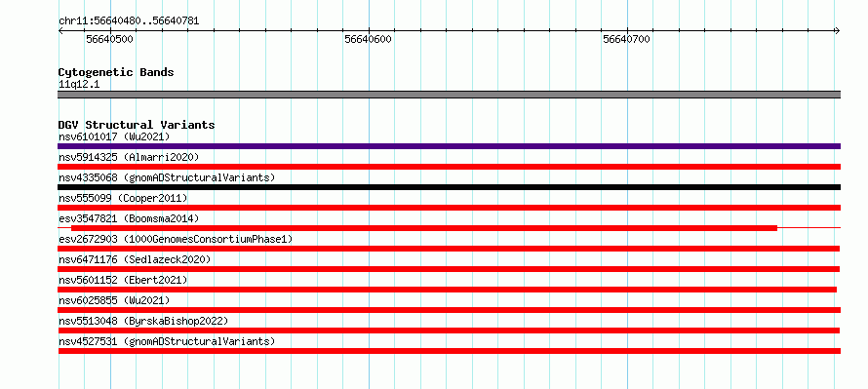Select the red nsv5914325 variant bar
Image resolution: width=868 pixels, height=389 pixels.
(x=449, y=167)
